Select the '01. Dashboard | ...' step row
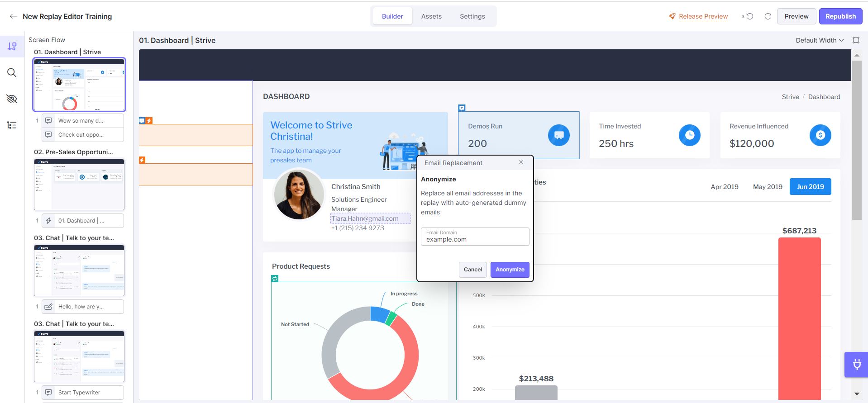This screenshot has height=403, width=868. point(83,221)
